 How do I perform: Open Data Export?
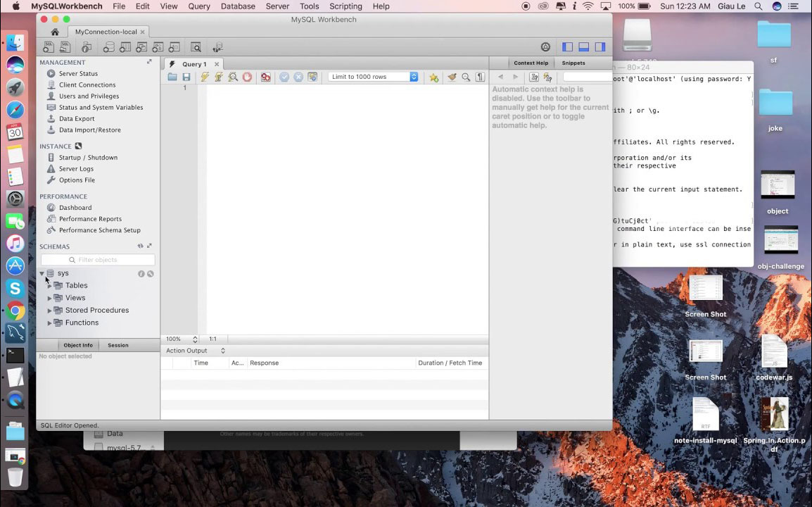[x=77, y=119]
